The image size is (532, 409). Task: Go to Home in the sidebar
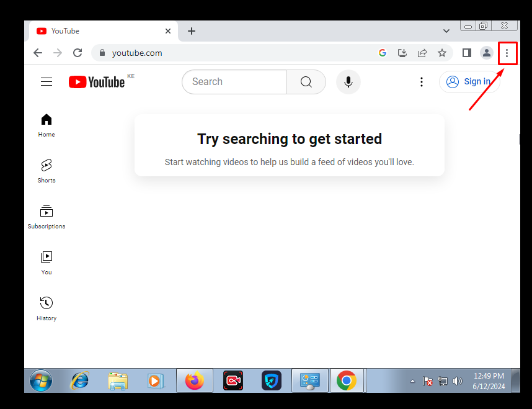click(x=47, y=125)
